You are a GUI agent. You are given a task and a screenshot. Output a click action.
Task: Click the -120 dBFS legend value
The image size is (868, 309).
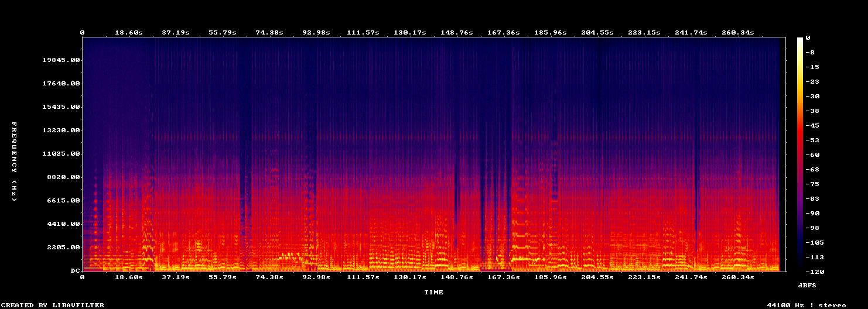[x=814, y=272]
